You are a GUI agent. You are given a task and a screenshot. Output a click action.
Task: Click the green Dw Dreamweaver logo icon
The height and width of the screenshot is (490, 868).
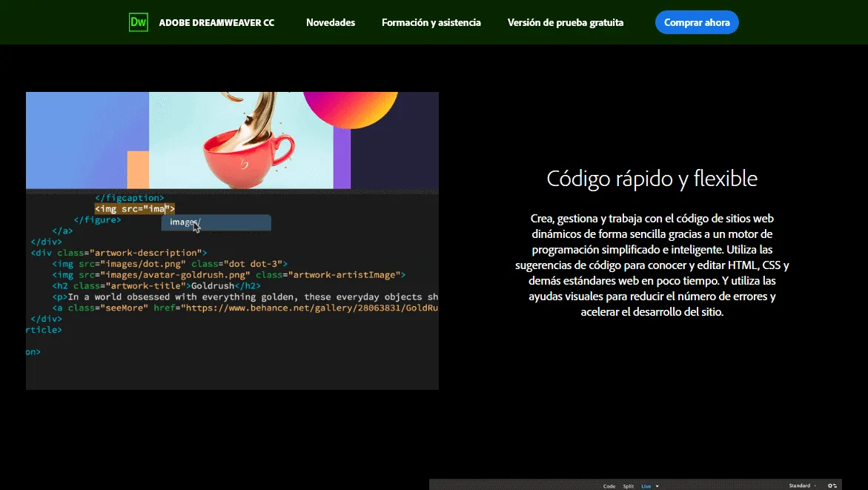coord(138,22)
